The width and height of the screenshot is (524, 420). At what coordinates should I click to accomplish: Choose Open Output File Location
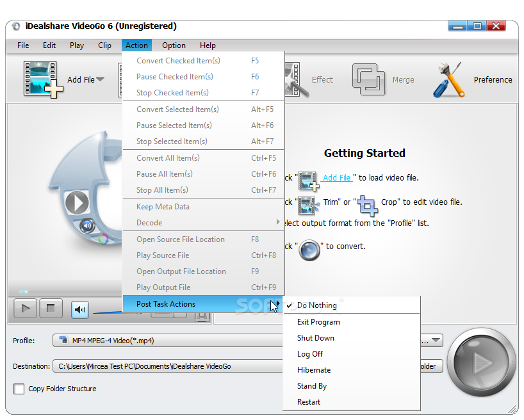pos(203,271)
